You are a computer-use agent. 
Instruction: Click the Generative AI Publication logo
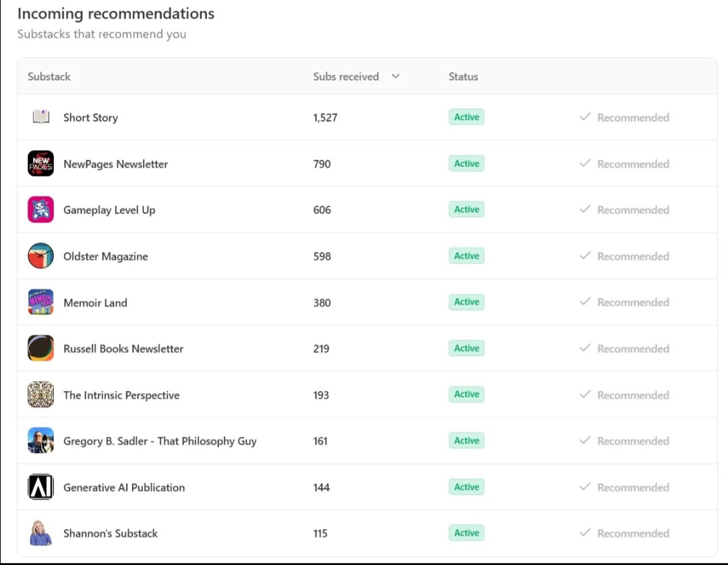pyautogui.click(x=41, y=487)
